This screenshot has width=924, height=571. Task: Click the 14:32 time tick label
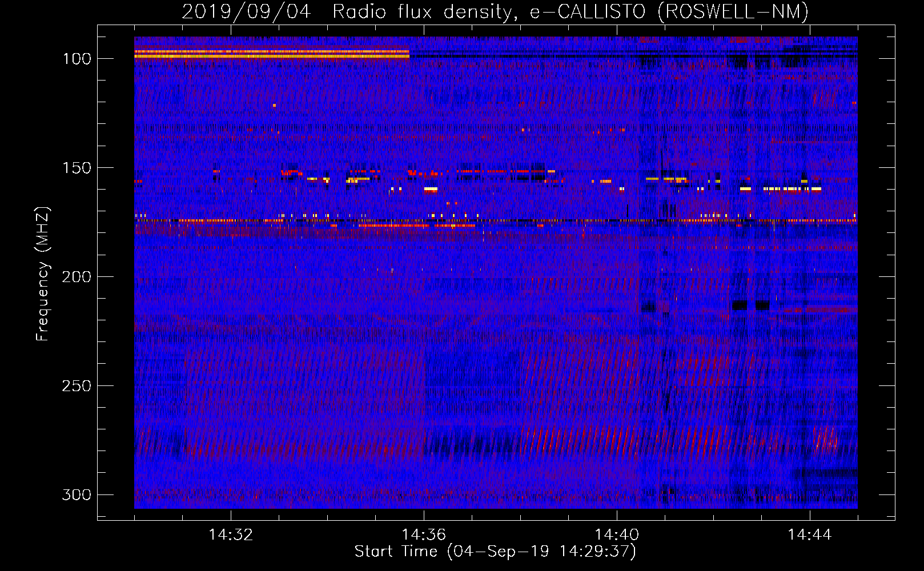[231, 535]
